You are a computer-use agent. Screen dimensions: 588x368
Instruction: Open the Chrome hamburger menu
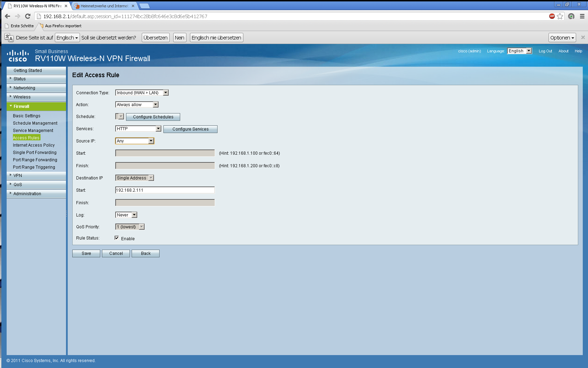tap(582, 16)
